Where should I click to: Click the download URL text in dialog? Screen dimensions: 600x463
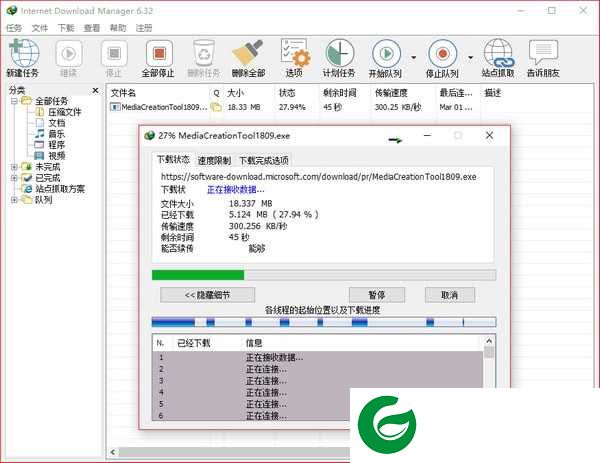coord(318,177)
